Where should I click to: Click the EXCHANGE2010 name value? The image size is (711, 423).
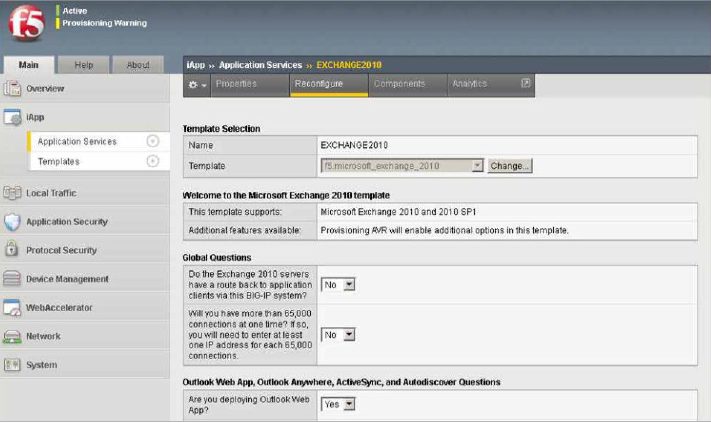354,145
